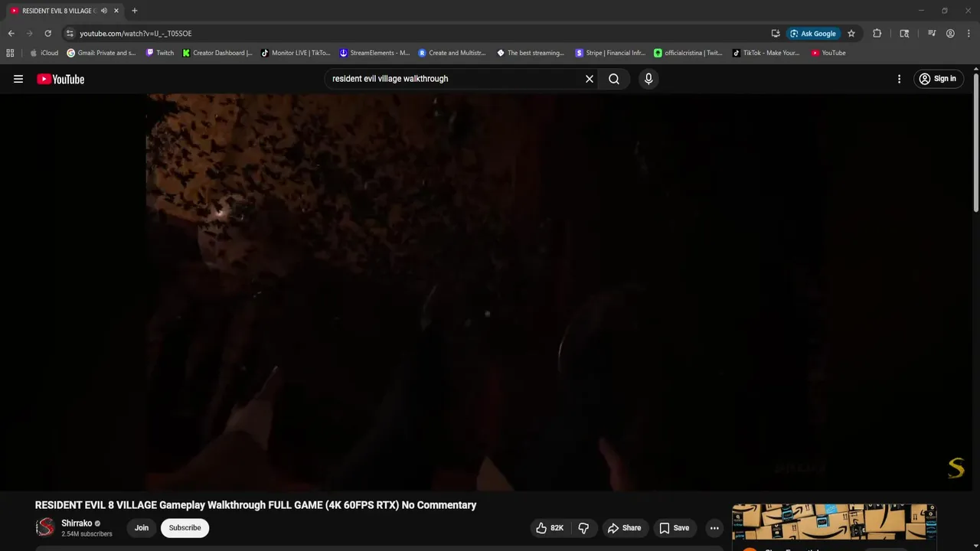This screenshot has height=551, width=980.
Task: Open the Monitor LIVE TikTok bookmark
Action: click(x=296, y=53)
